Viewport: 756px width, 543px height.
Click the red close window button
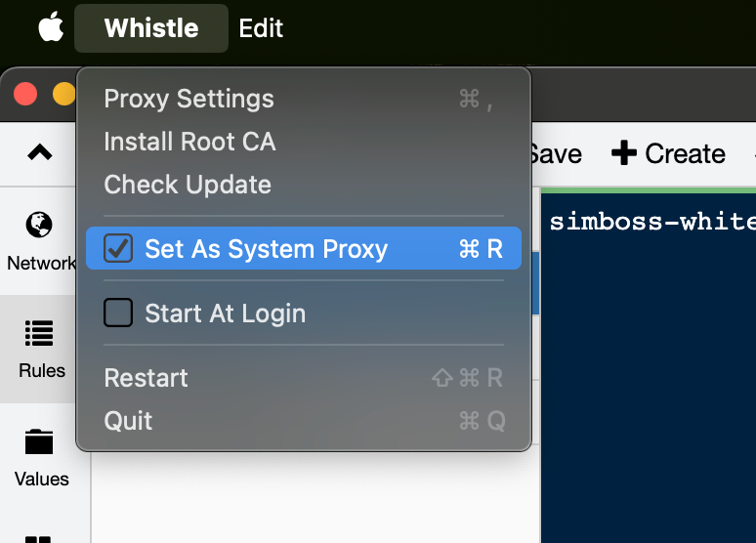pos(25,94)
